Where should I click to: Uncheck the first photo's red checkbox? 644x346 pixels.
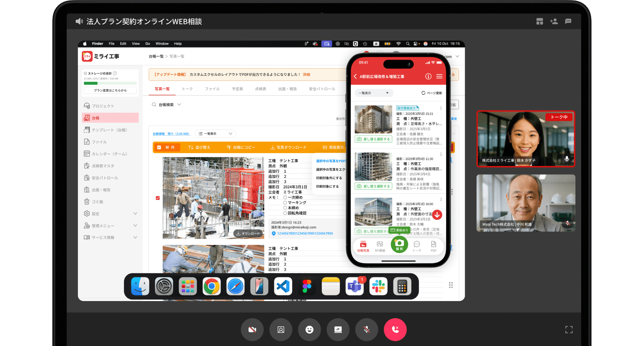click(158, 198)
